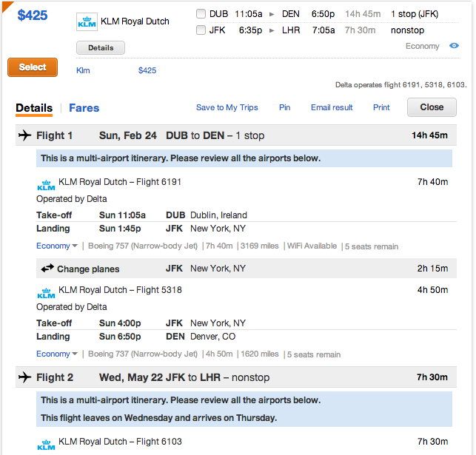Click the KLM logo next to the airline name at the top
The image size is (476, 455).
[87, 22]
